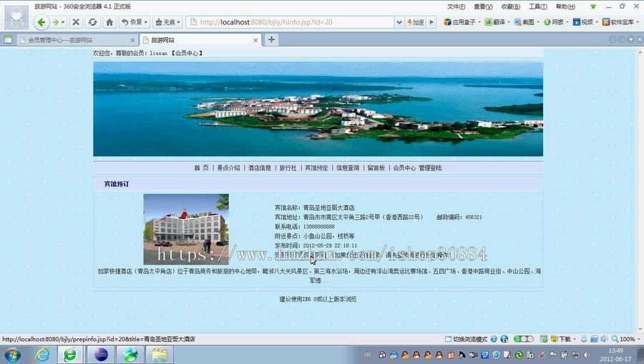Click the island banner image
Screen dimensions: 644x364
[x=318, y=109]
